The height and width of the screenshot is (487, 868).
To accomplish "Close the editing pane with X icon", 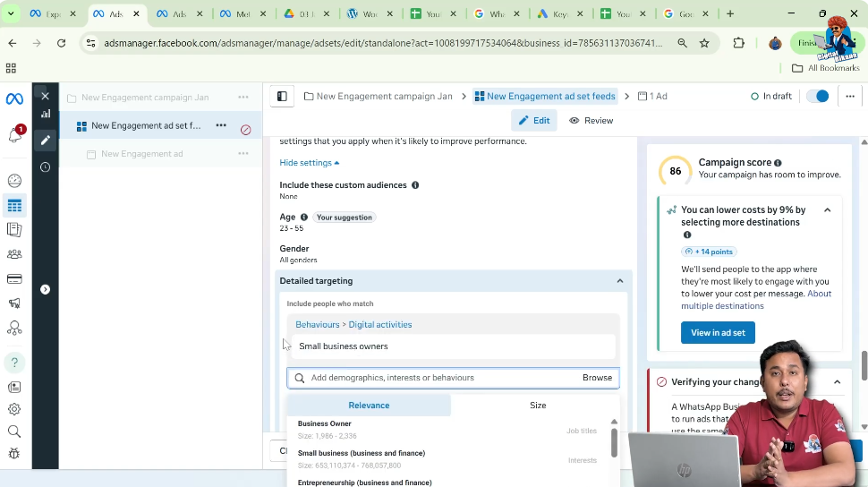I will 46,96.
